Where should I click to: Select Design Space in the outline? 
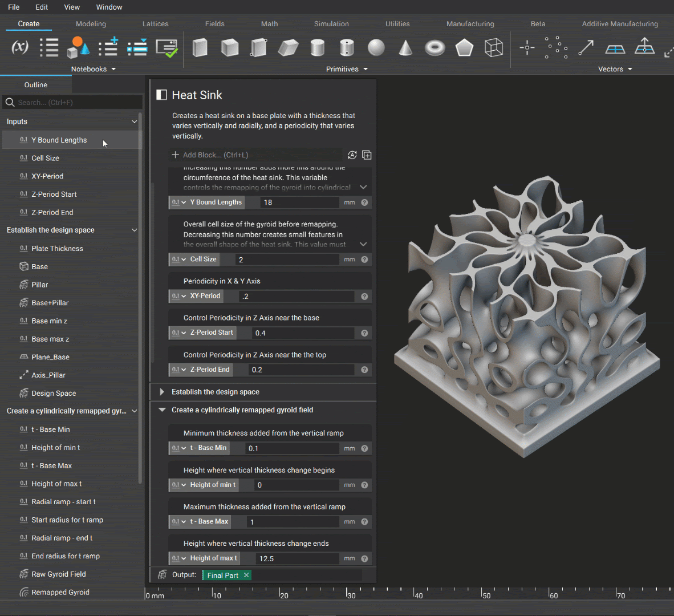click(x=54, y=394)
